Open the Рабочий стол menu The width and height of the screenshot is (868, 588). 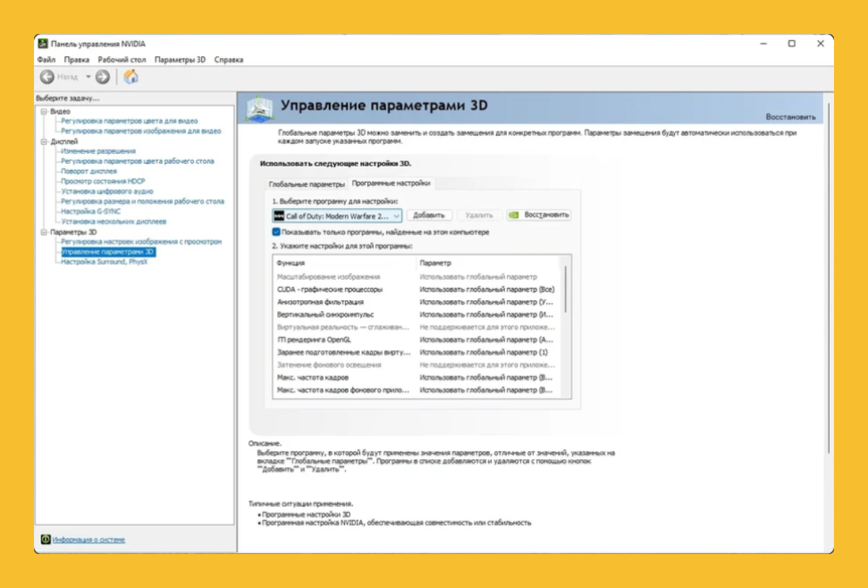pos(122,59)
